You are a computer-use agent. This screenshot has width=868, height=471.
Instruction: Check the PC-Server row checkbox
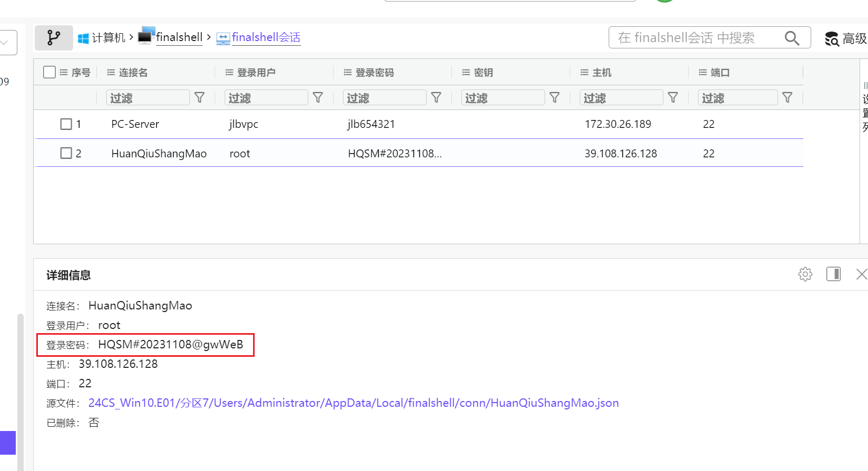click(66, 124)
